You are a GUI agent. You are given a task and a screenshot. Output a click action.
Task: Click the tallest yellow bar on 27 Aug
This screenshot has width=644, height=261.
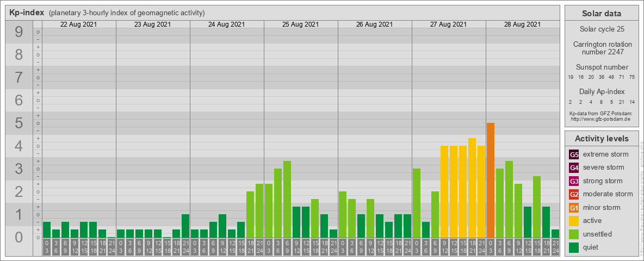coord(472,188)
